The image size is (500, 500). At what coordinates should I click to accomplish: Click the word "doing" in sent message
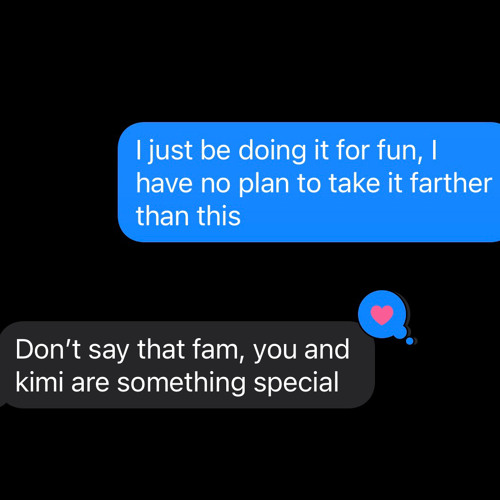272,152
